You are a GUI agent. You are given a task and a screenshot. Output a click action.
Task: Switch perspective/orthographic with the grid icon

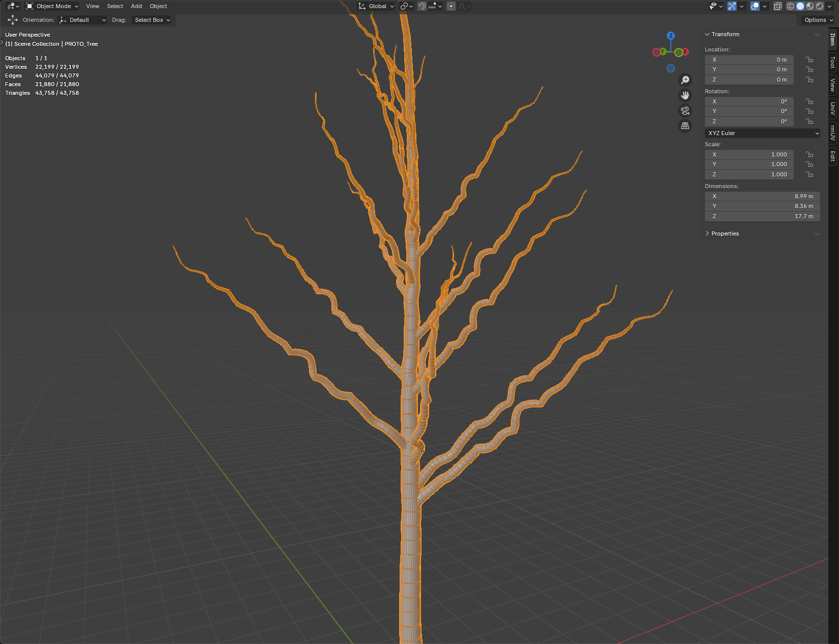tap(685, 126)
